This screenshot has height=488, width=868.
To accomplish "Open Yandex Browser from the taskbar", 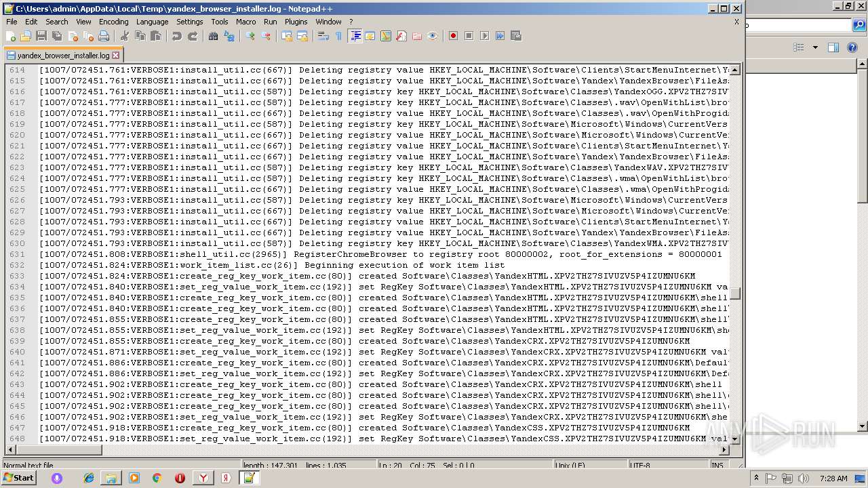I will pos(203,478).
